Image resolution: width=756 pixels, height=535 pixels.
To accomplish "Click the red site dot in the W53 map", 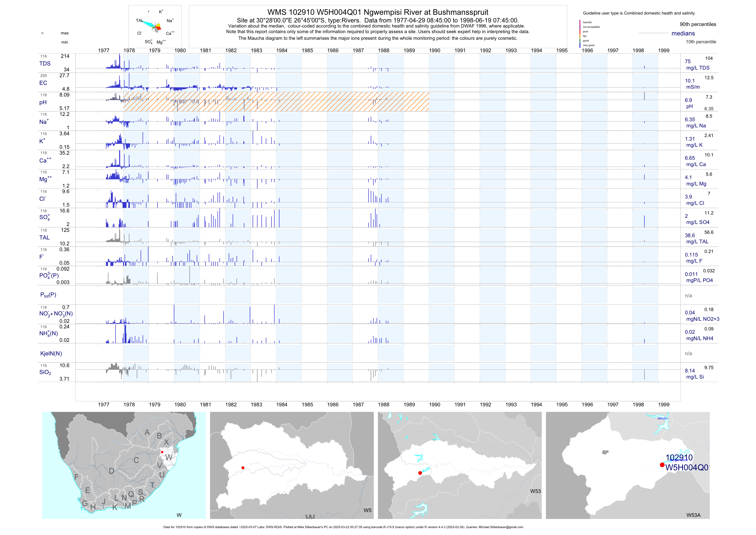I will click(420, 473).
